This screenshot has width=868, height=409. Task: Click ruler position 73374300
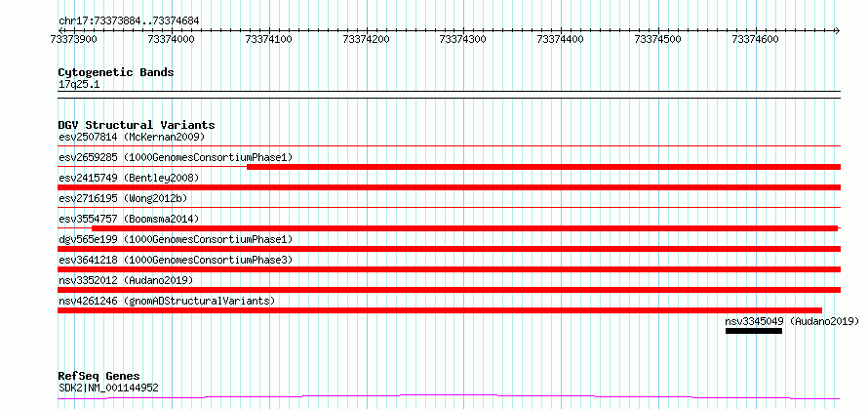463,39
